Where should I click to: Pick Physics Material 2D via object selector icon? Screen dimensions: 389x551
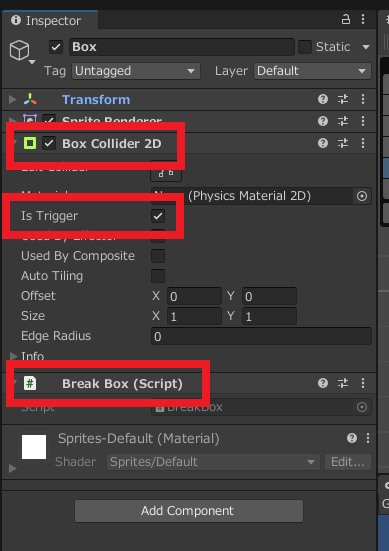[362, 196]
